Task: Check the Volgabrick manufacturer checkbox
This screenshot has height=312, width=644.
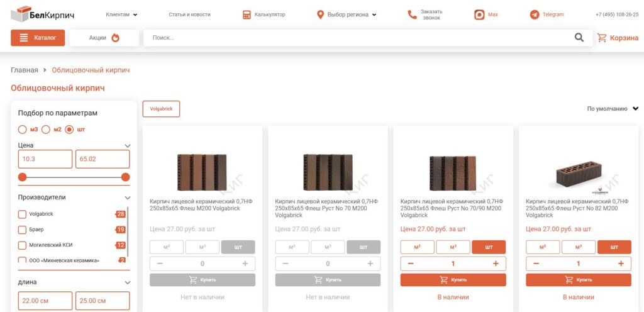Action: [22, 214]
